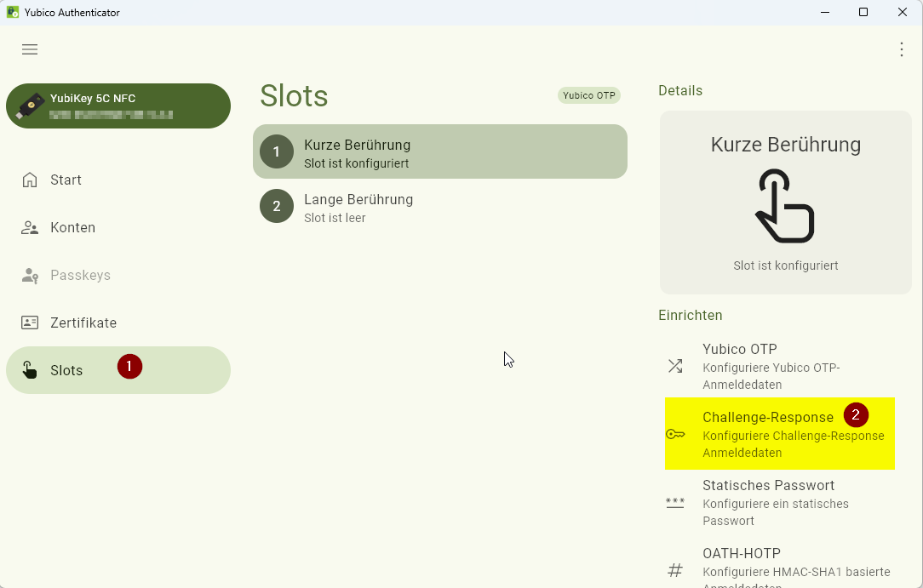Image resolution: width=923 pixels, height=588 pixels.
Task: Select the Lange Berührung slot row
Action: click(x=440, y=206)
